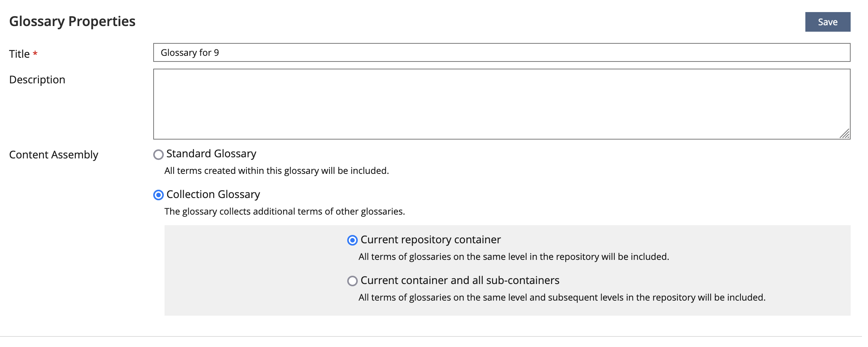Click the Collection Glossary label text
868x347 pixels.
point(213,194)
